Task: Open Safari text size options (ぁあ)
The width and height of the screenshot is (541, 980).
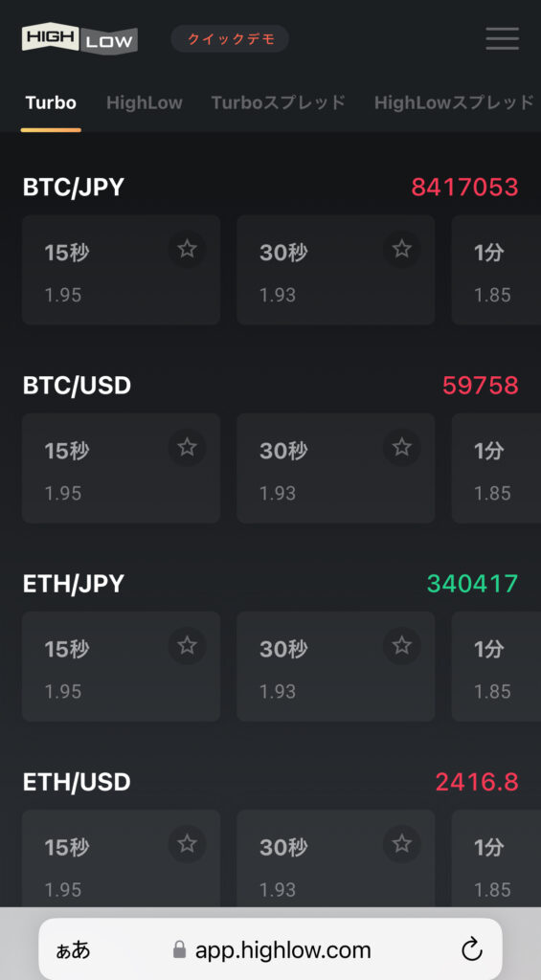Action: point(73,950)
